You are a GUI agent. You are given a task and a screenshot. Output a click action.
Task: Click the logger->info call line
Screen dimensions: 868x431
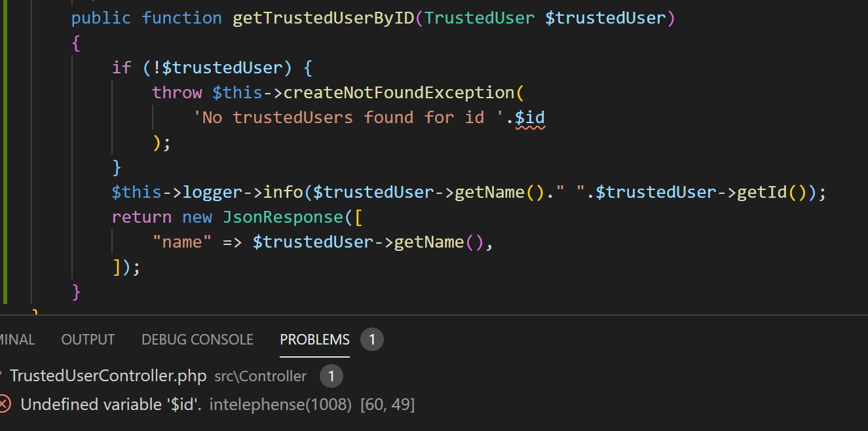pyautogui.click(x=469, y=192)
